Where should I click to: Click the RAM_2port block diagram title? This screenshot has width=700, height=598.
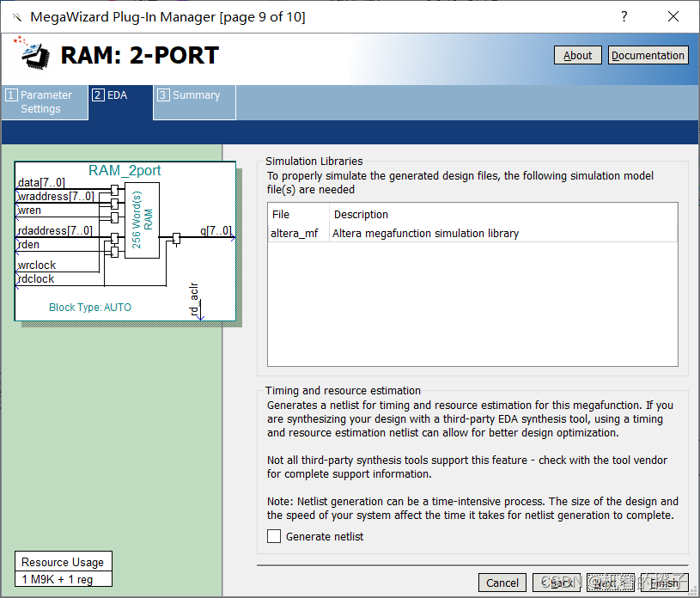point(125,170)
